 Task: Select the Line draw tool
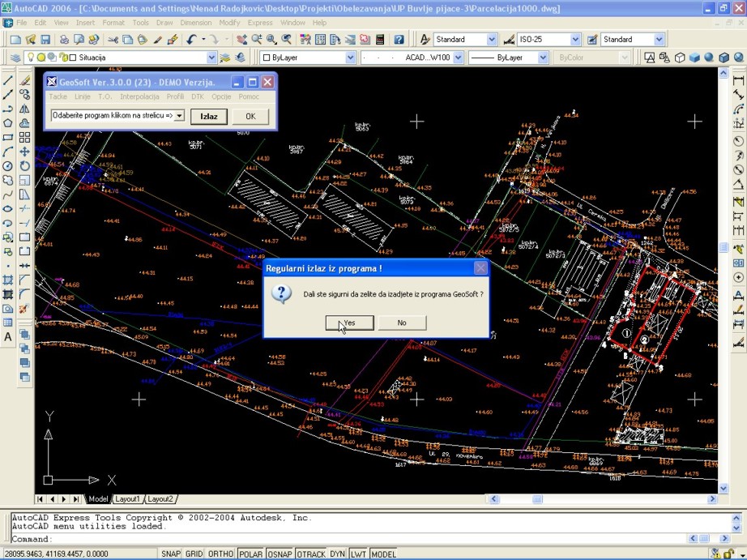tap(8, 80)
